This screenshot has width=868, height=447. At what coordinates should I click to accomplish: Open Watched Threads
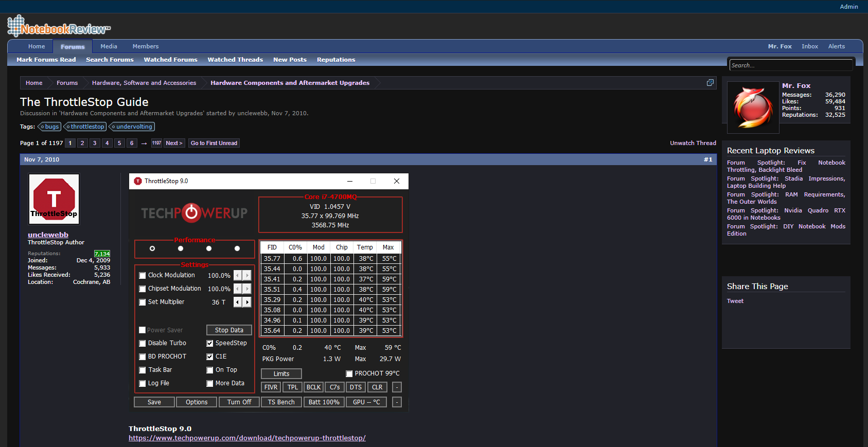pos(235,60)
